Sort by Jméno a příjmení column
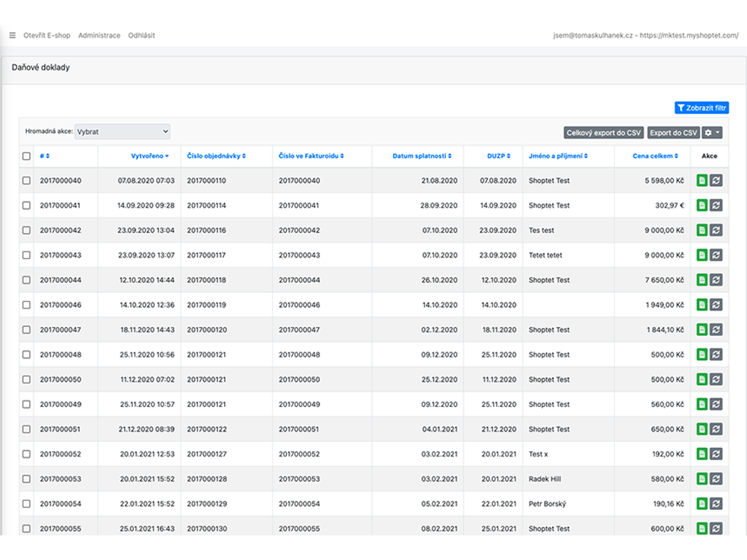 coord(558,156)
